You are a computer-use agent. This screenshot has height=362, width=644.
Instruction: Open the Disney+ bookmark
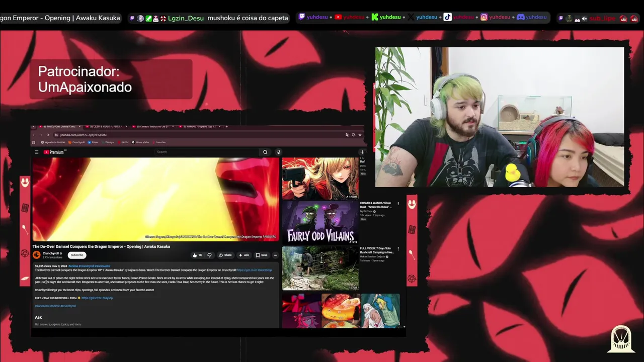pos(108,142)
